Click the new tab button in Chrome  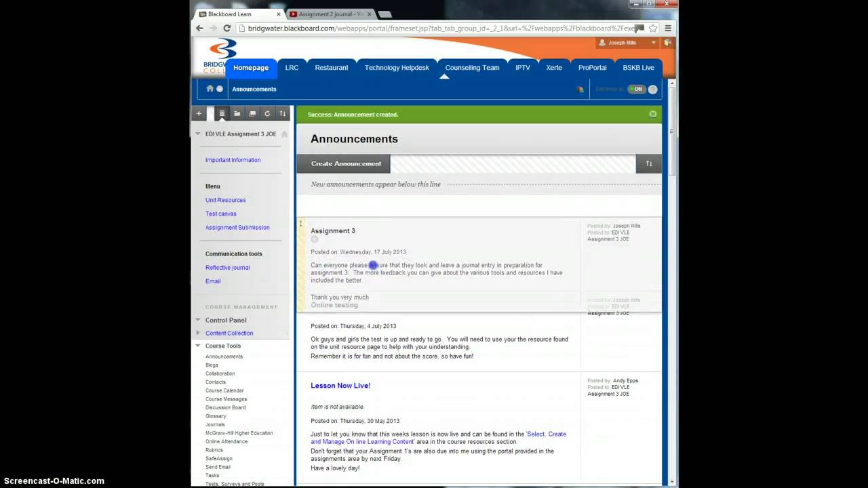point(384,14)
